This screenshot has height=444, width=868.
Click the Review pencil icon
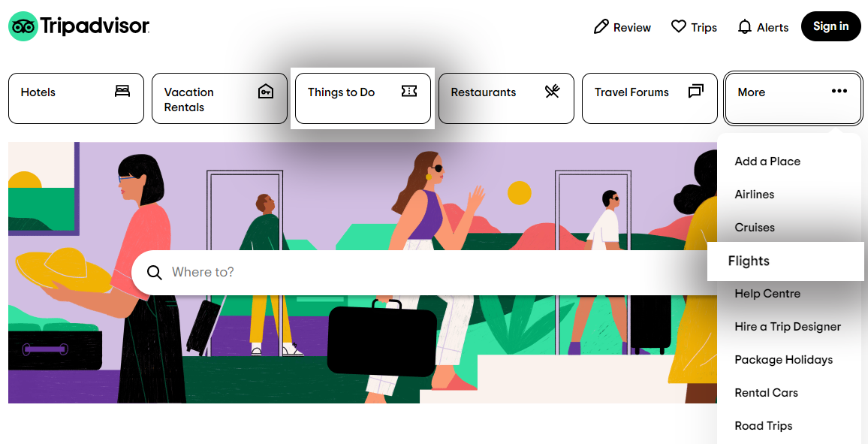(x=601, y=26)
